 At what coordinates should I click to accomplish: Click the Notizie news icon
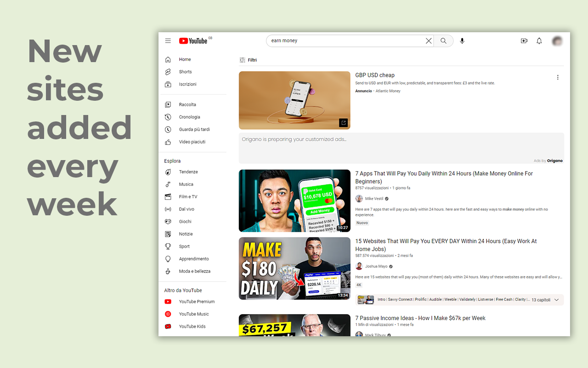coord(168,234)
